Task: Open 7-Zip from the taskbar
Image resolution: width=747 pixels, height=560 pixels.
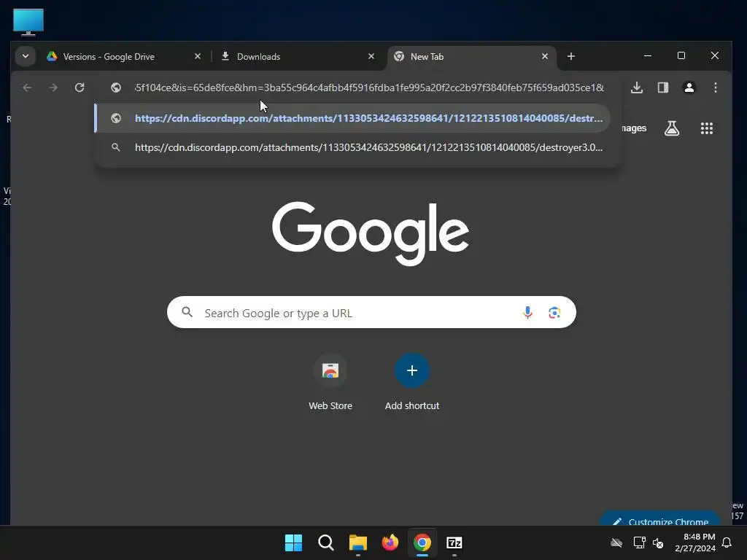Action: pos(454,542)
